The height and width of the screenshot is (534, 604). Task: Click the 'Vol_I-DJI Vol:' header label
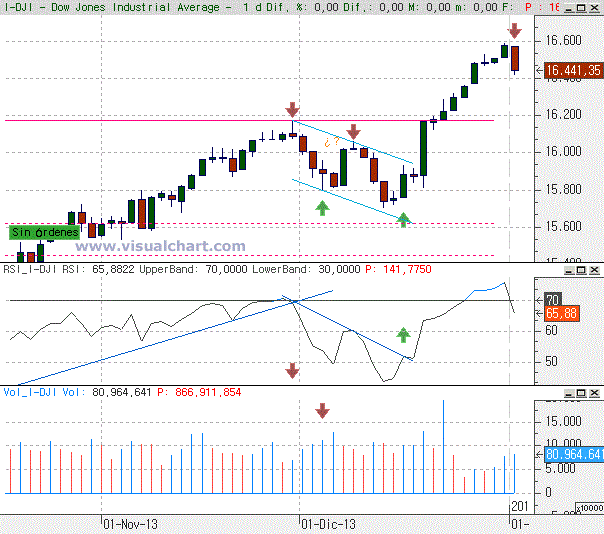[44, 392]
